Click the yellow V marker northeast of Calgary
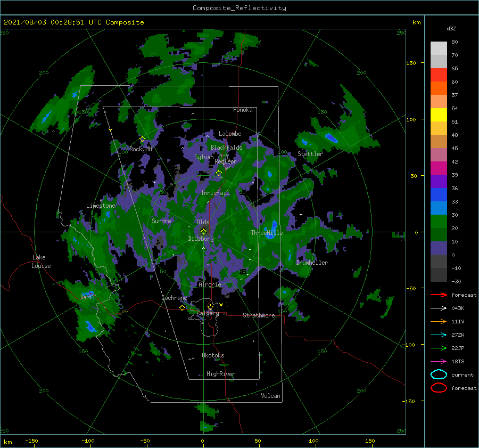479x448 pixels. coord(221,305)
